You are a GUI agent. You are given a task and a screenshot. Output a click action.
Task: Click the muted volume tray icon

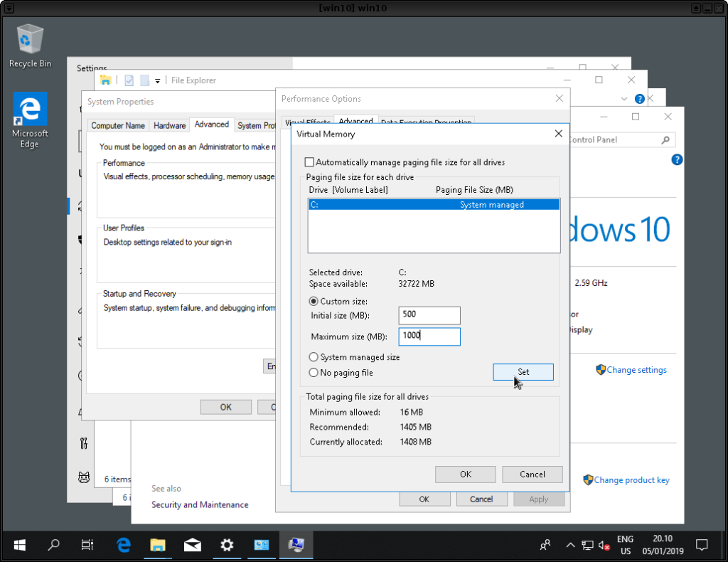coord(604,545)
